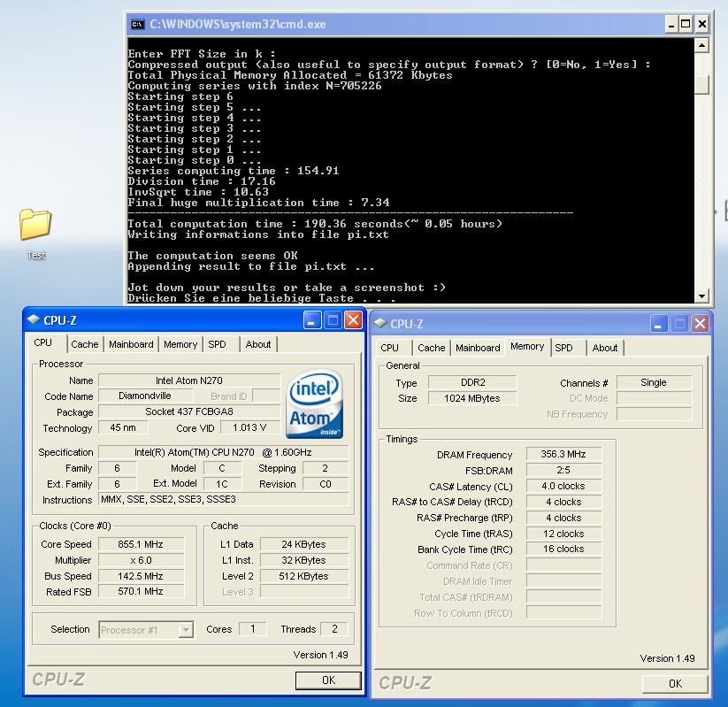Minimize the left CPU-Z window

click(x=311, y=320)
